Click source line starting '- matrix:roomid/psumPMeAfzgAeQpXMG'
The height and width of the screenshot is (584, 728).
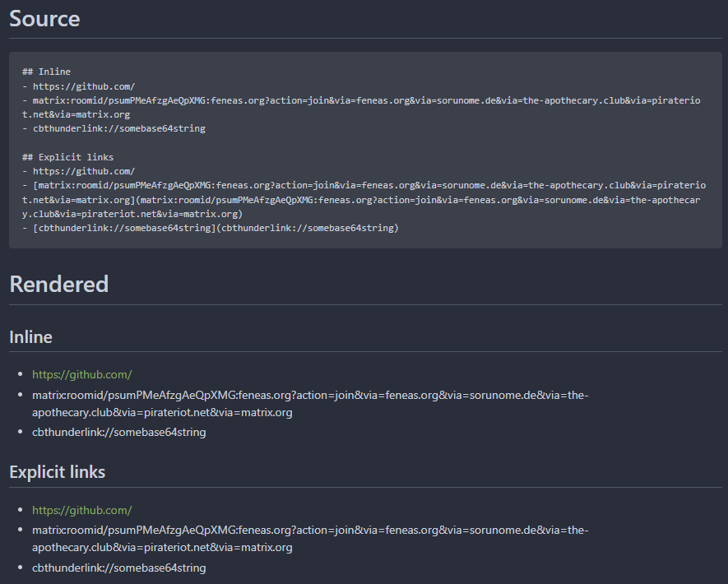coord(361,107)
